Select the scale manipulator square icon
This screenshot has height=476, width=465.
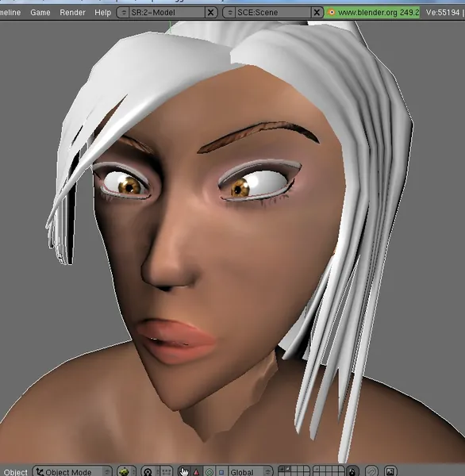click(x=221, y=472)
